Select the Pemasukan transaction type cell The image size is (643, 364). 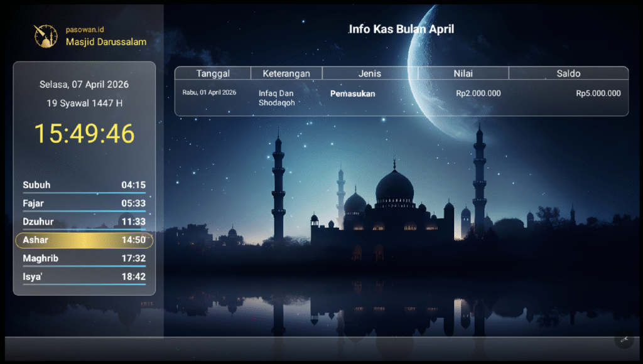[354, 94]
